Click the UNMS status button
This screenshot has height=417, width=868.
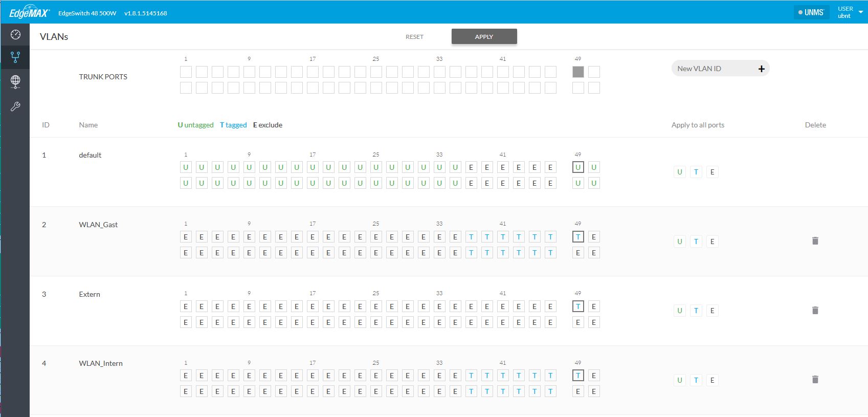811,12
